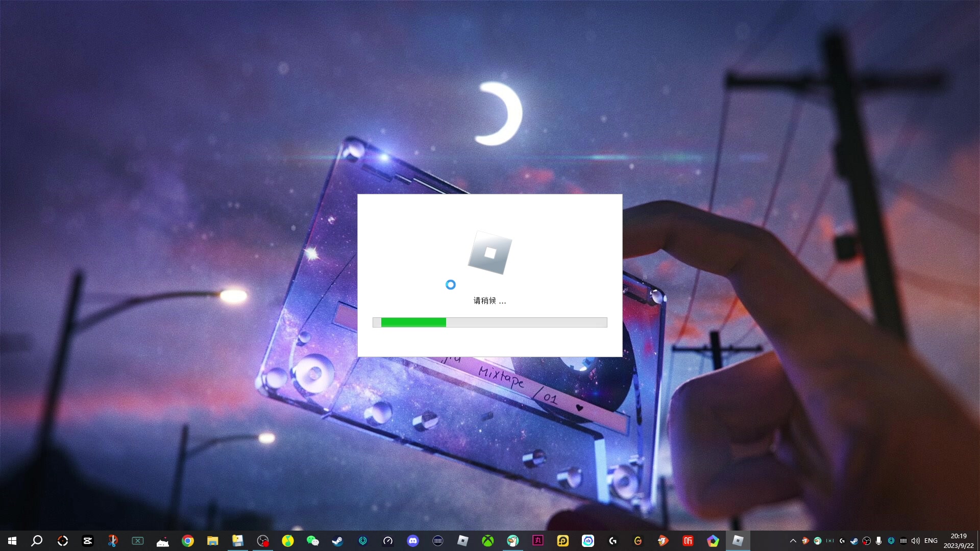Open red 听 app on taskbar

pos(688,541)
